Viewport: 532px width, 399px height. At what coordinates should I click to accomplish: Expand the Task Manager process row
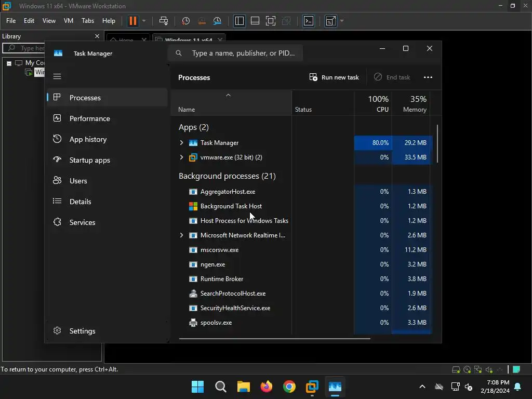(x=181, y=143)
